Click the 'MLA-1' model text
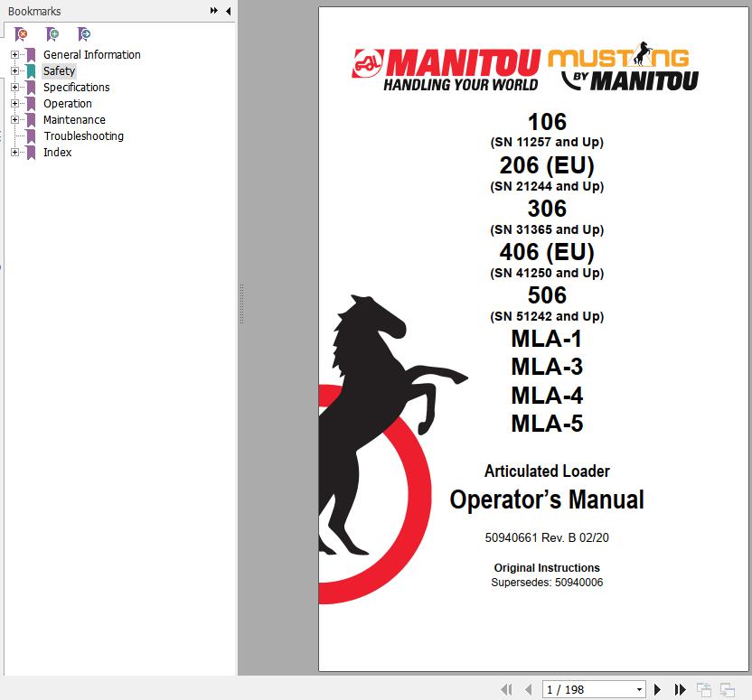The height and width of the screenshot is (700, 752). point(547,339)
